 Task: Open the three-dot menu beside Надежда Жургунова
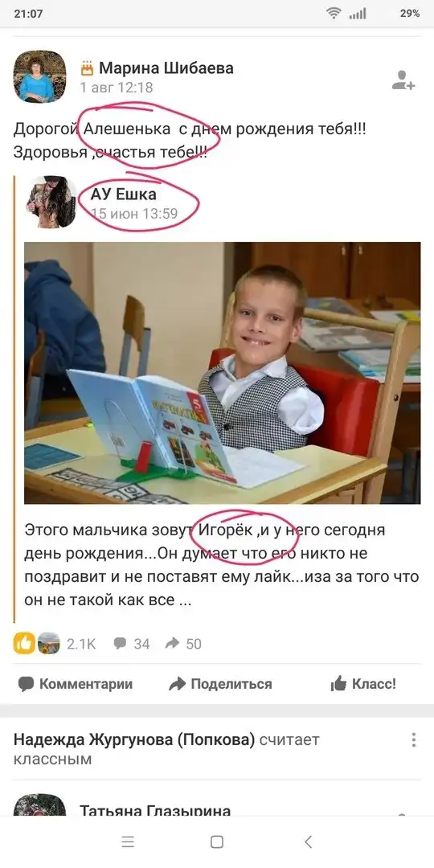click(x=413, y=740)
